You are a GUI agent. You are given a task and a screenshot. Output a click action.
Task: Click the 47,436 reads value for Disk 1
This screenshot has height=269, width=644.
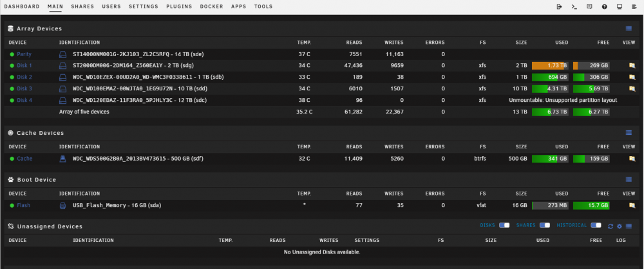(353, 66)
